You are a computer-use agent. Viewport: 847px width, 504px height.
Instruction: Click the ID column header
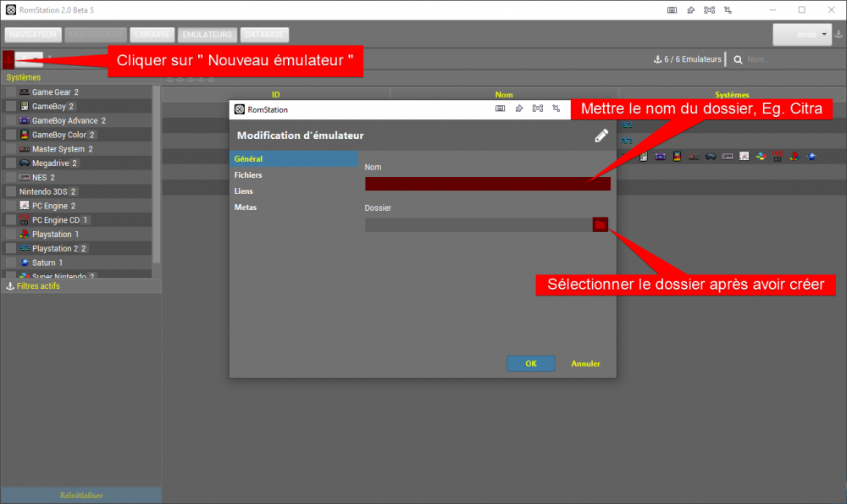[276, 95]
